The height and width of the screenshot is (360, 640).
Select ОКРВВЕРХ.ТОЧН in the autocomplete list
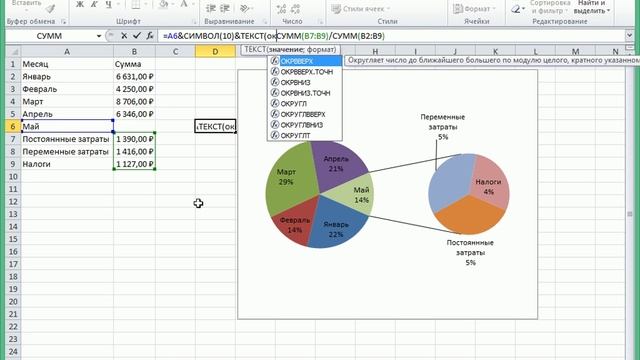(x=305, y=71)
